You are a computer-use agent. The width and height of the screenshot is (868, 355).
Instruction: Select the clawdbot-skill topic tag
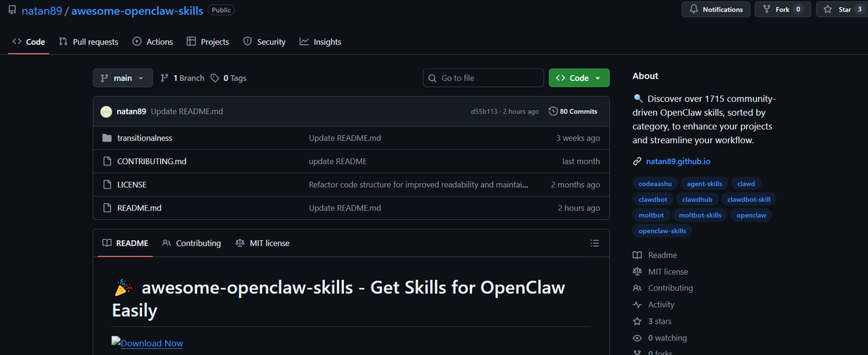749,199
